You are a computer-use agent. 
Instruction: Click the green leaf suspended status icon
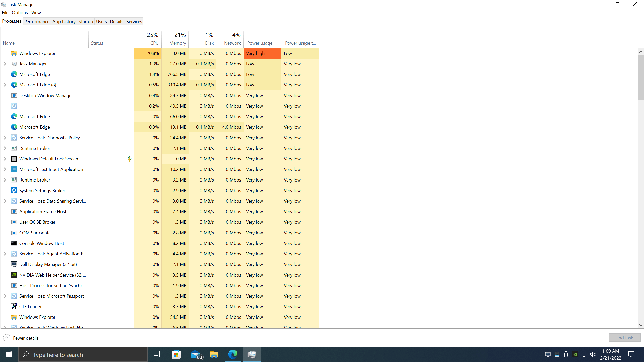tap(130, 159)
